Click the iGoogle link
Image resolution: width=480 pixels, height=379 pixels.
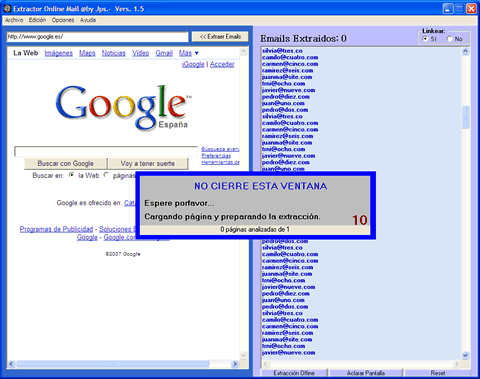click(193, 64)
